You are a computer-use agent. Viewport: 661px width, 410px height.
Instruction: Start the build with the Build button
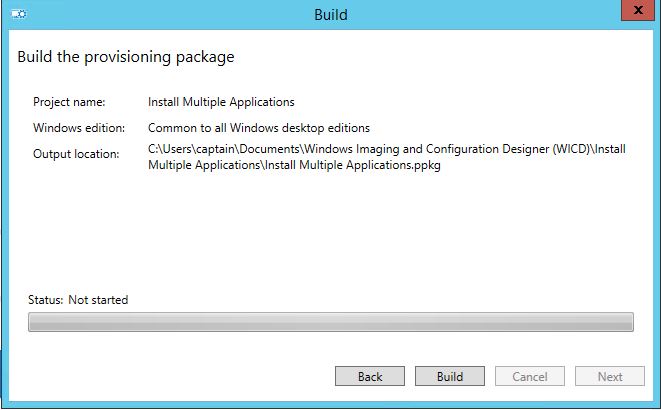[450, 376]
